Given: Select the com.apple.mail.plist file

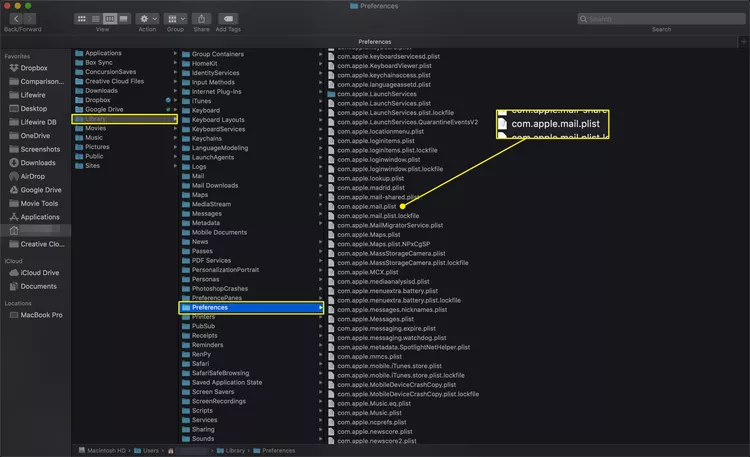Looking at the screenshot, I should (366, 206).
